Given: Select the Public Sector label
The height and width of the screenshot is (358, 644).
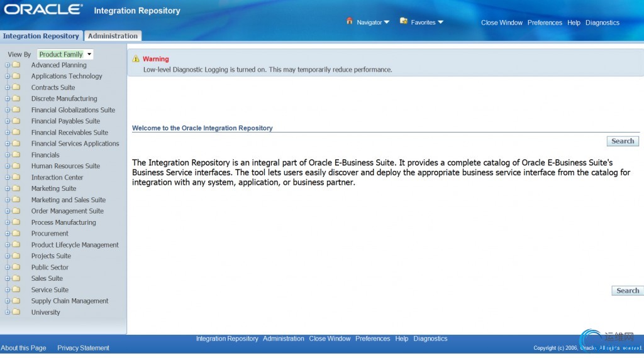Looking at the screenshot, I should (x=50, y=267).
